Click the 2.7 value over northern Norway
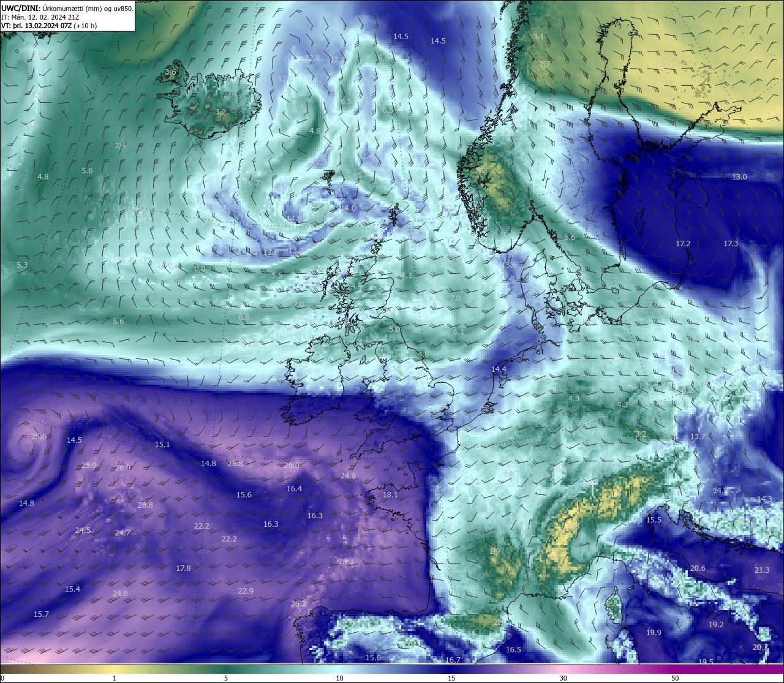Image resolution: width=784 pixels, height=683 pixels. coord(545,64)
